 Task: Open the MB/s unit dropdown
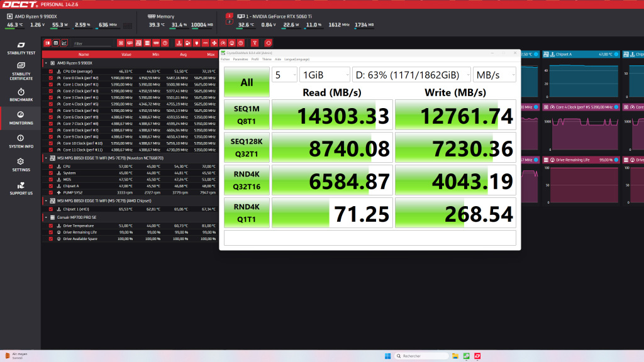(494, 75)
